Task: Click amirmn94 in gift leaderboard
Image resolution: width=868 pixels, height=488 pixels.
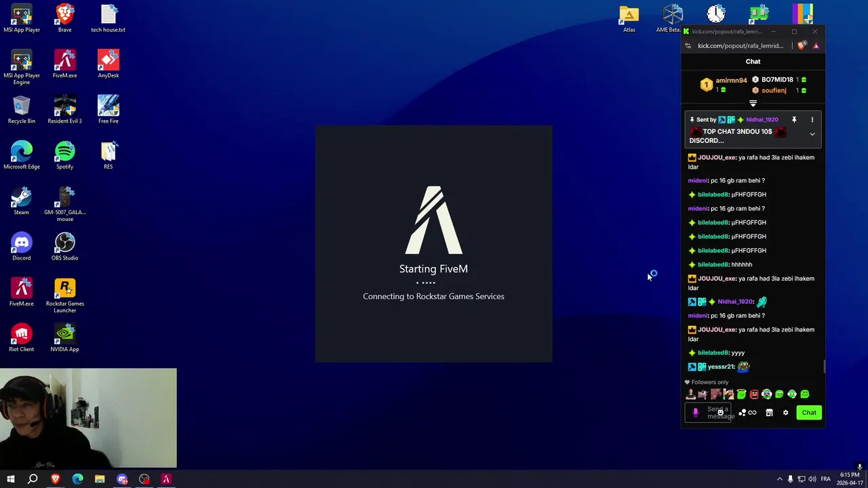Action: (731, 81)
